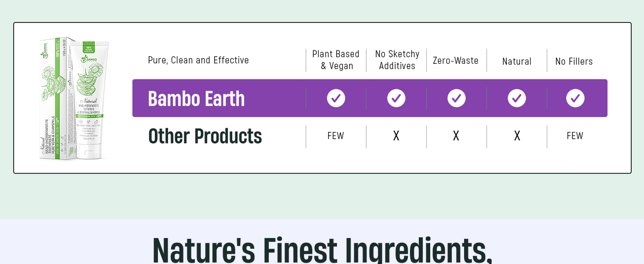The width and height of the screenshot is (644, 264).
Task: Click the Bambo Earth brand name
Action: pyautogui.click(x=196, y=99)
